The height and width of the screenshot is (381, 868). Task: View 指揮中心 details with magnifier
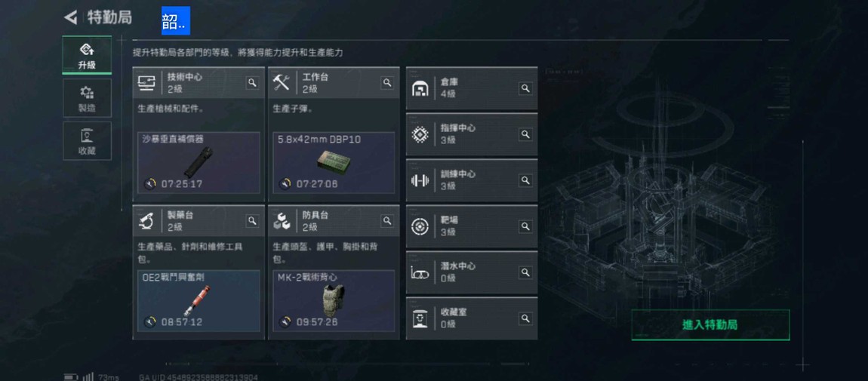coord(525,134)
